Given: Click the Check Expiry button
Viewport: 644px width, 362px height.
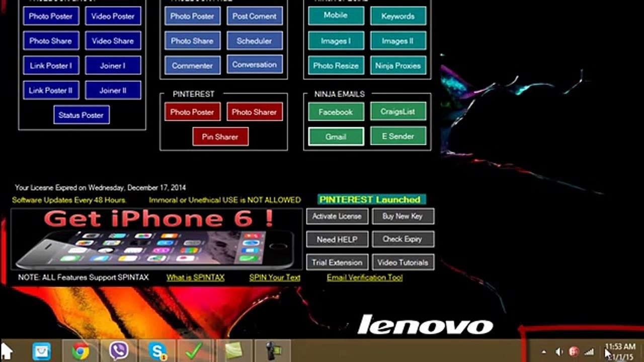Looking at the screenshot, I should [x=403, y=239].
